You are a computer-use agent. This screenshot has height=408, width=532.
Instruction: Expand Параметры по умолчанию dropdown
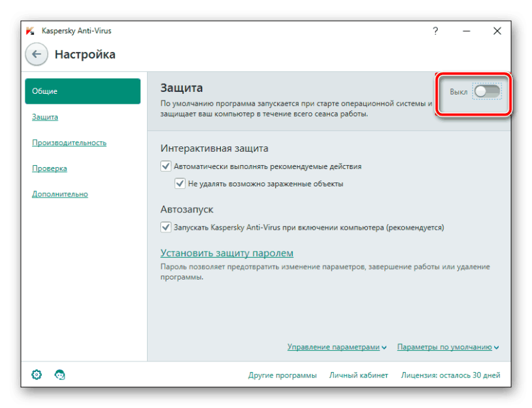point(448,347)
